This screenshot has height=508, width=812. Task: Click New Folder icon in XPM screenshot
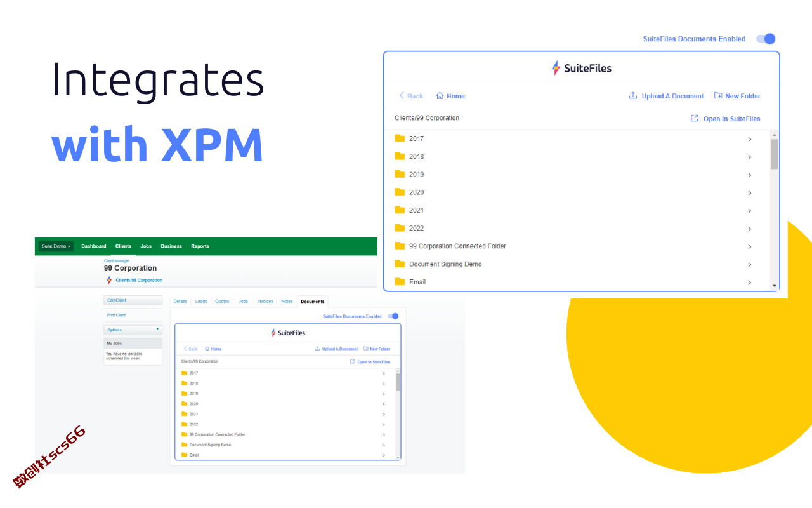pyautogui.click(x=365, y=349)
